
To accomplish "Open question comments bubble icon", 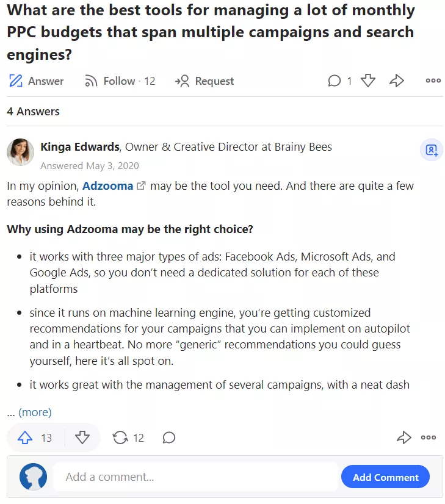I will tap(334, 81).
